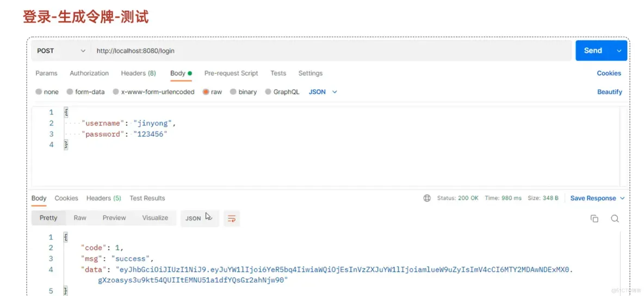Click the Size: 348 B value
The width and height of the screenshot is (644, 296).
coord(543,198)
